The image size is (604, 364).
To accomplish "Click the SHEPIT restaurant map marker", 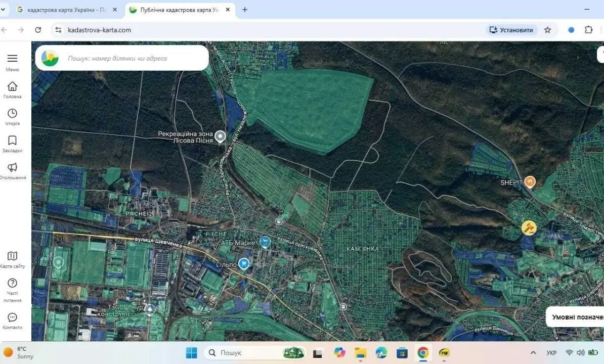I will 530,181.
